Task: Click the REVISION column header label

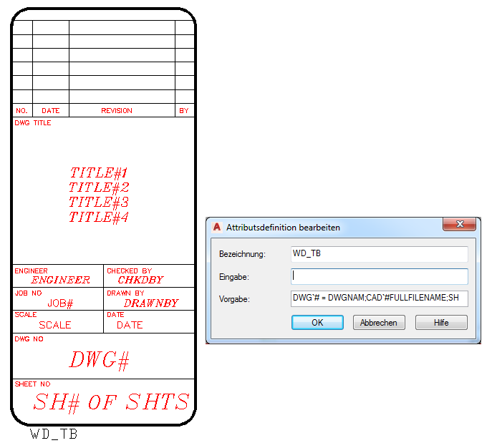Action: coord(117,111)
